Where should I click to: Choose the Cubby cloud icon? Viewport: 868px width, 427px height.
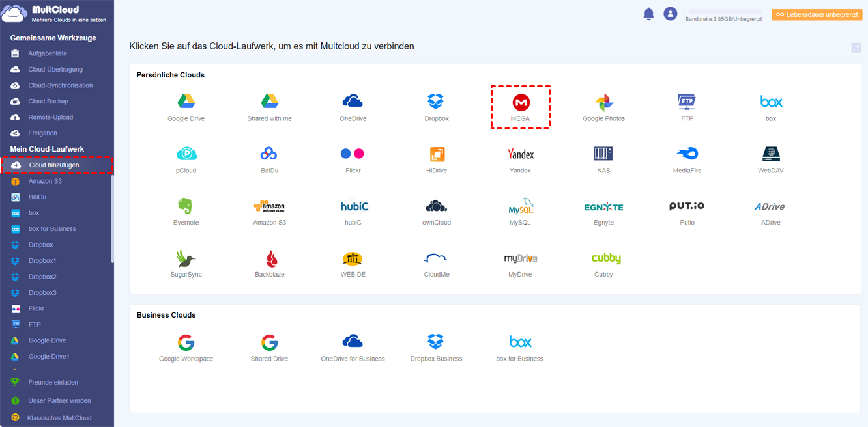click(605, 258)
